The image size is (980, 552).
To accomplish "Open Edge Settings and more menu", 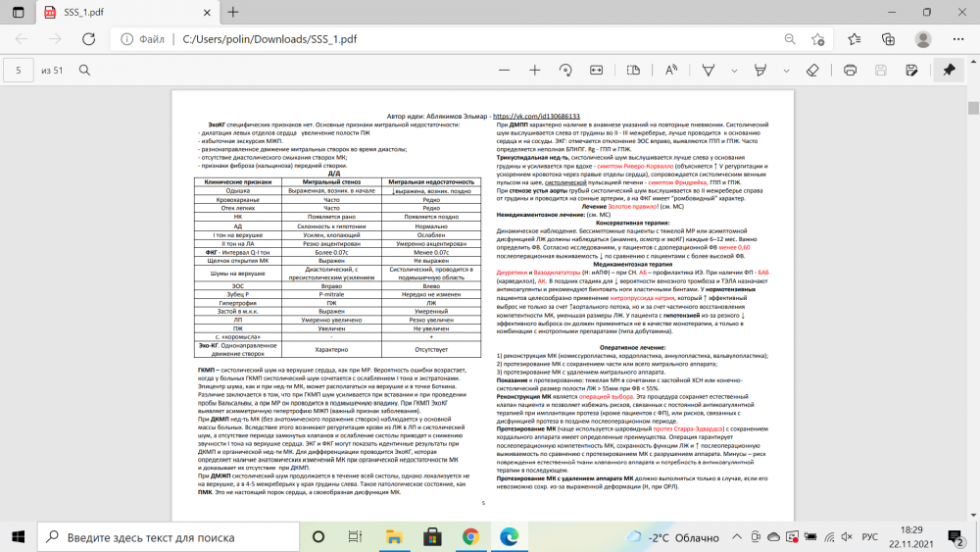I will 956,39.
